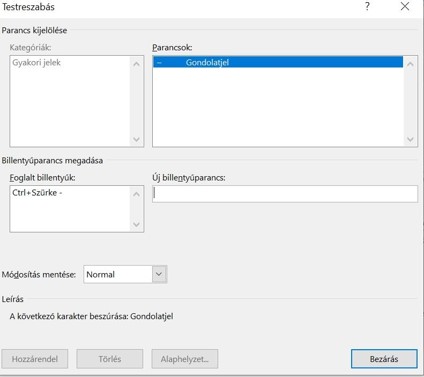Click up arrow of Parancsok list scrollbar
Screen dimensions: 424x377
(410, 64)
